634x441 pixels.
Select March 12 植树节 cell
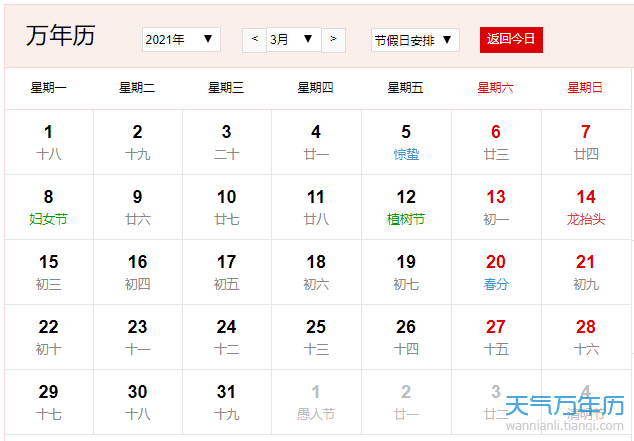pyautogui.click(x=406, y=207)
